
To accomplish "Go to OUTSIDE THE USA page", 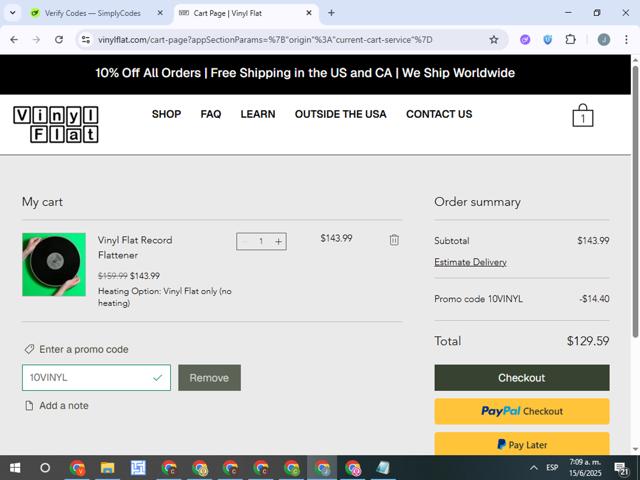I will [340, 114].
